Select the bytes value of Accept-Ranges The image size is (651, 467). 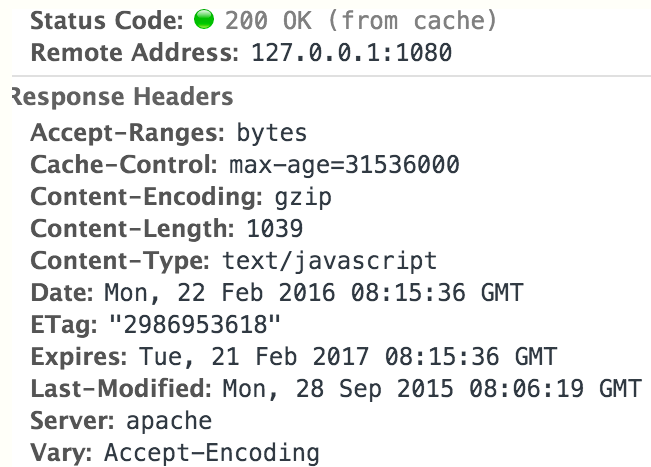(272, 133)
